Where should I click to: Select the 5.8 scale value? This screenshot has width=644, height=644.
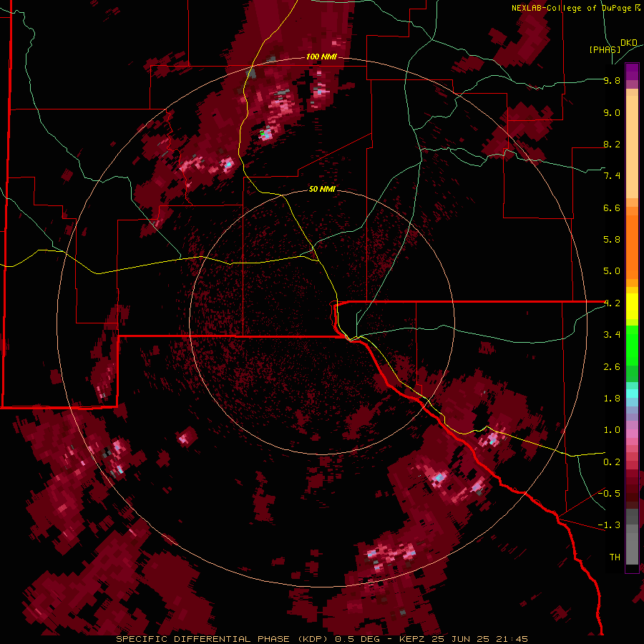tap(612, 240)
